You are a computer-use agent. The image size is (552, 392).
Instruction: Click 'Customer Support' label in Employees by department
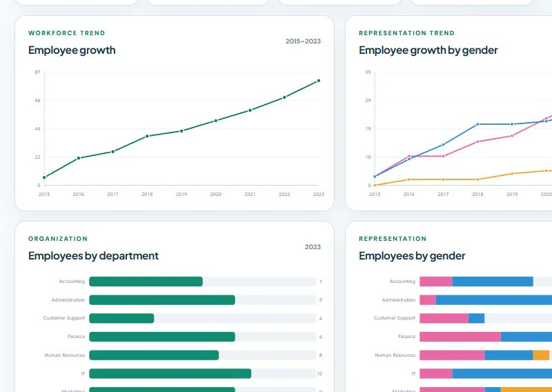(64, 318)
